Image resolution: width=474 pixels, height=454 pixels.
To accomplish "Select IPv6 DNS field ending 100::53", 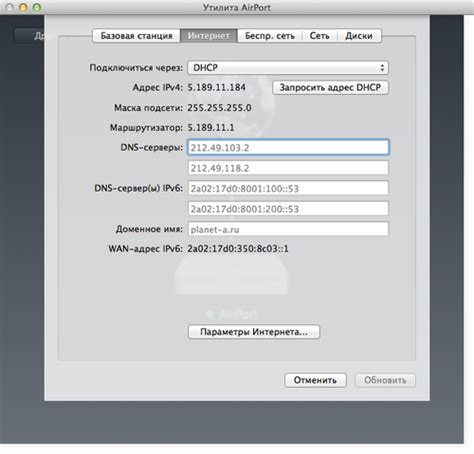I will pyautogui.click(x=288, y=188).
